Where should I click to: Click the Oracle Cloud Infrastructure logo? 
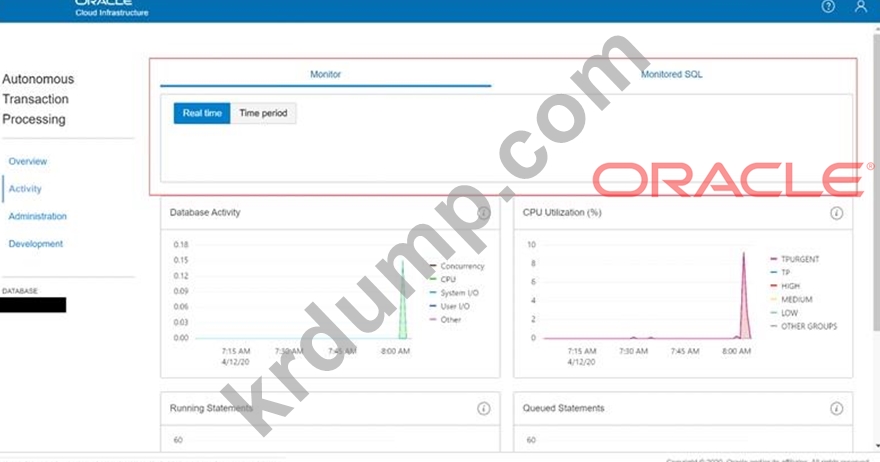click(x=112, y=8)
